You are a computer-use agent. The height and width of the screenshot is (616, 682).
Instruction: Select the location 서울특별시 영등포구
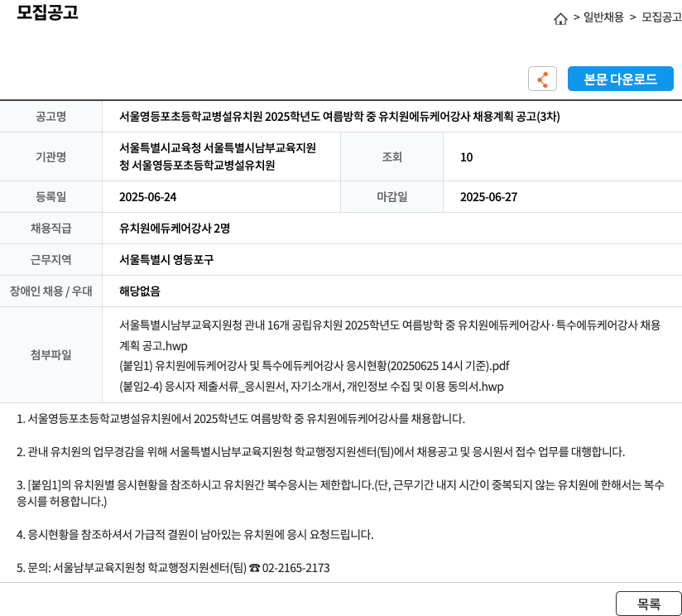166,260
